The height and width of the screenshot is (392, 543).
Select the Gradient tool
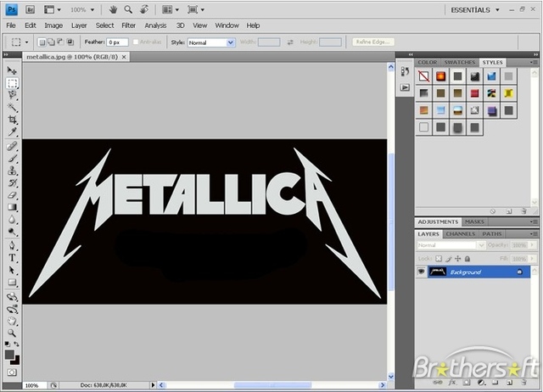(x=12, y=207)
